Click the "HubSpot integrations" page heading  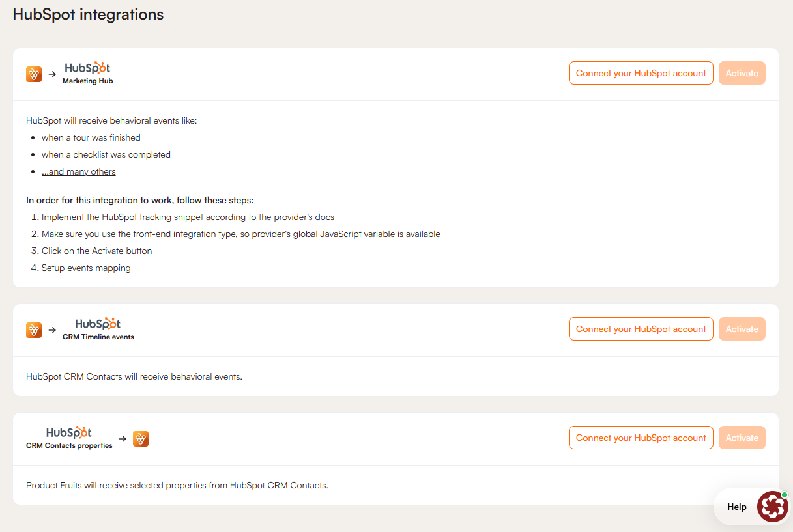88,14
